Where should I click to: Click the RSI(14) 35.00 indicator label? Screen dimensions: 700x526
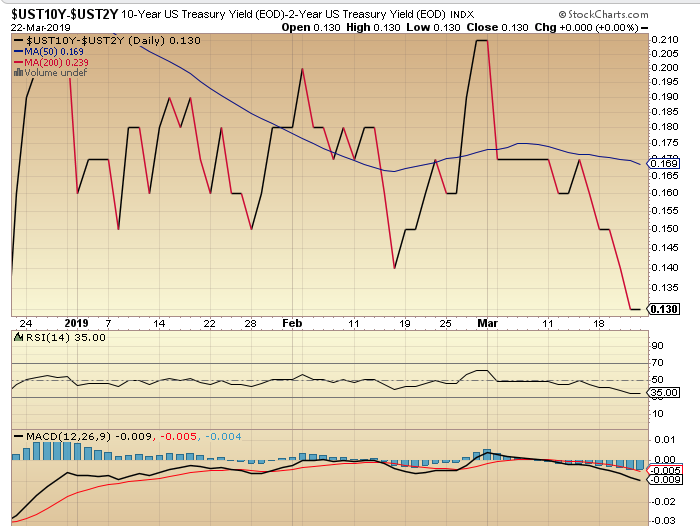point(66,338)
